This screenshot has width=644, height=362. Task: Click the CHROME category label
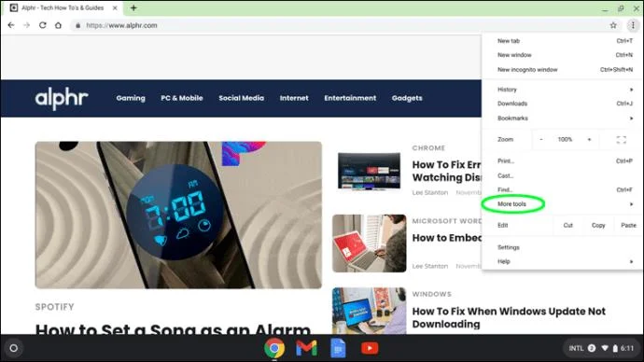(x=428, y=148)
